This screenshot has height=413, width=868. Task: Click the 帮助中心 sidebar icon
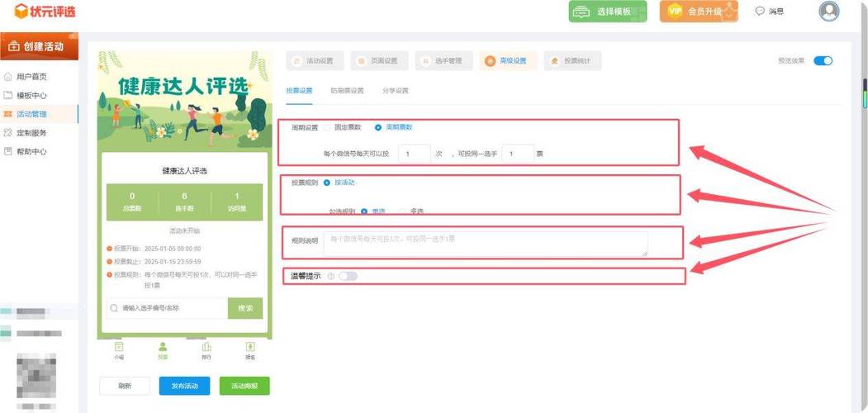coord(7,151)
